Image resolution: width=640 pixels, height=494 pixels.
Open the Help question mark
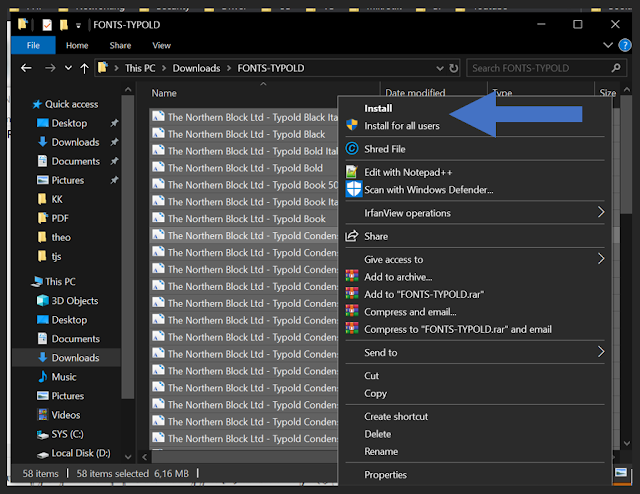click(x=625, y=45)
